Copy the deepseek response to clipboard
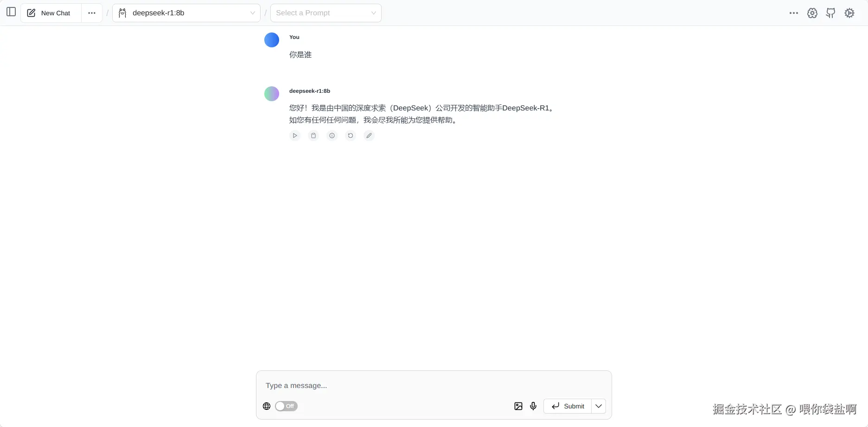The width and height of the screenshot is (868, 427). point(313,136)
